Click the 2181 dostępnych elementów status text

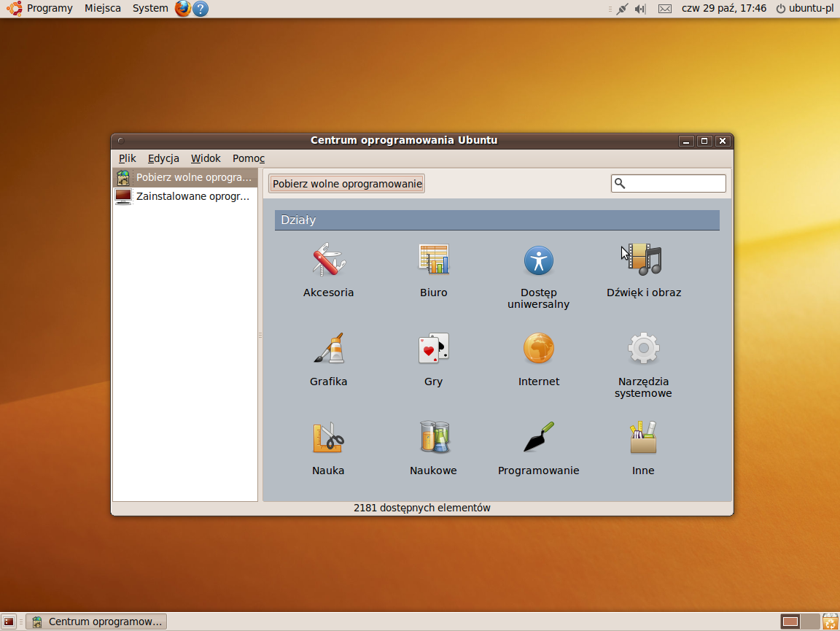(422, 508)
